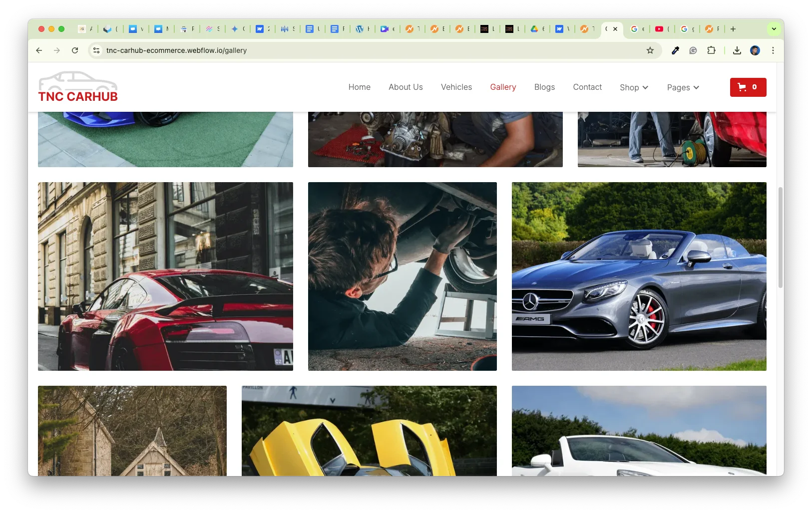Image resolution: width=812 pixels, height=513 pixels.
Task: Open the Vehicles nav item
Action: [456, 87]
